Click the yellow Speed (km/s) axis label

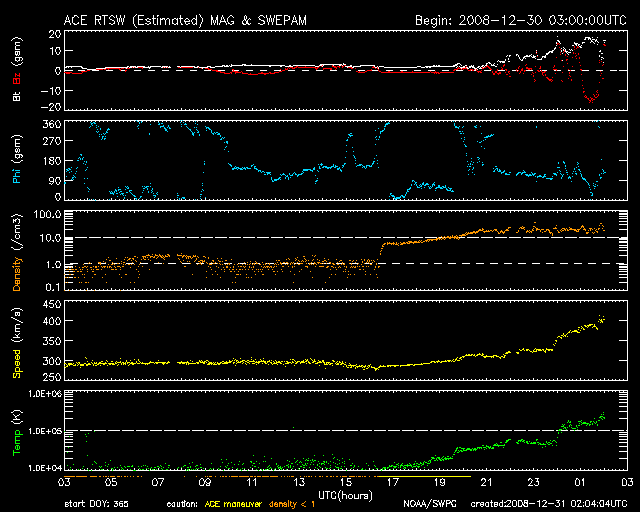click(x=17, y=343)
